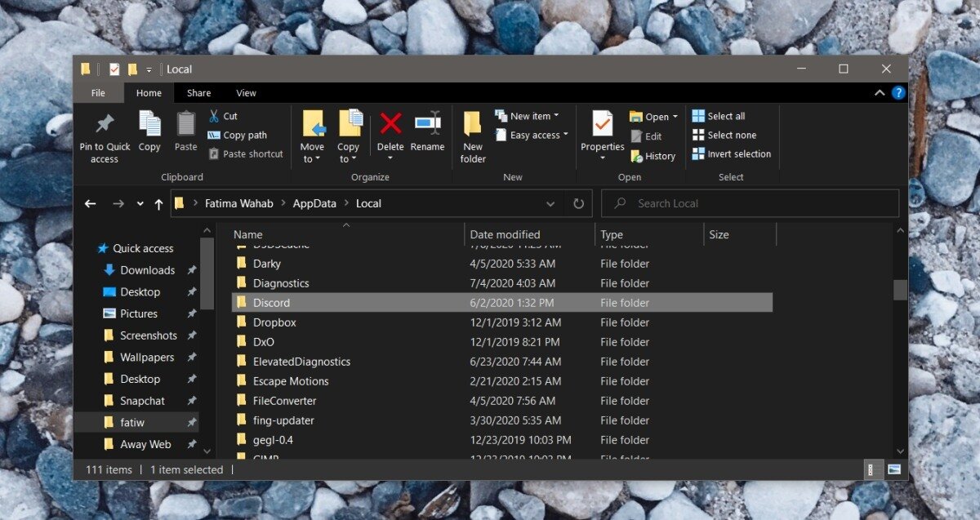
Task: Open the File menu
Action: pyautogui.click(x=98, y=93)
